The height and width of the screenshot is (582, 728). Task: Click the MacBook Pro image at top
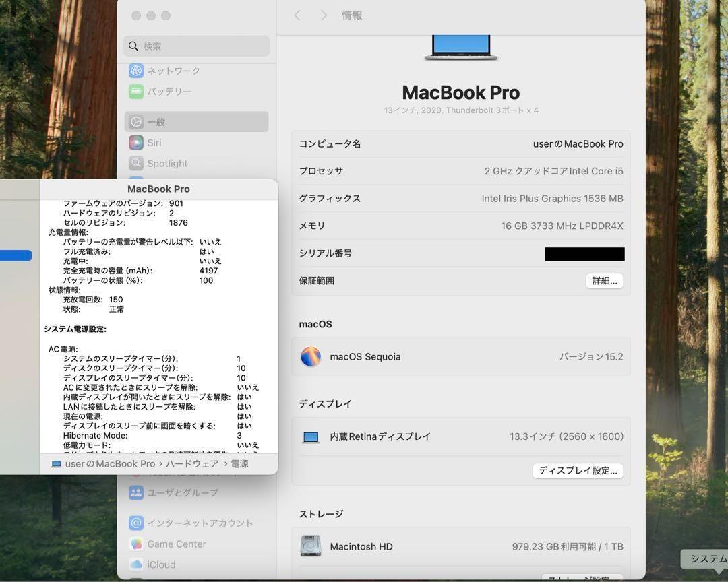point(461,47)
